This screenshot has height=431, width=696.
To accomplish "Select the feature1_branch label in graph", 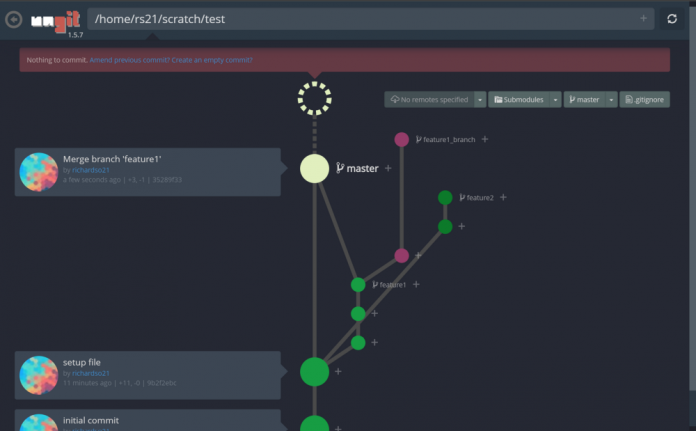I will click(x=446, y=140).
